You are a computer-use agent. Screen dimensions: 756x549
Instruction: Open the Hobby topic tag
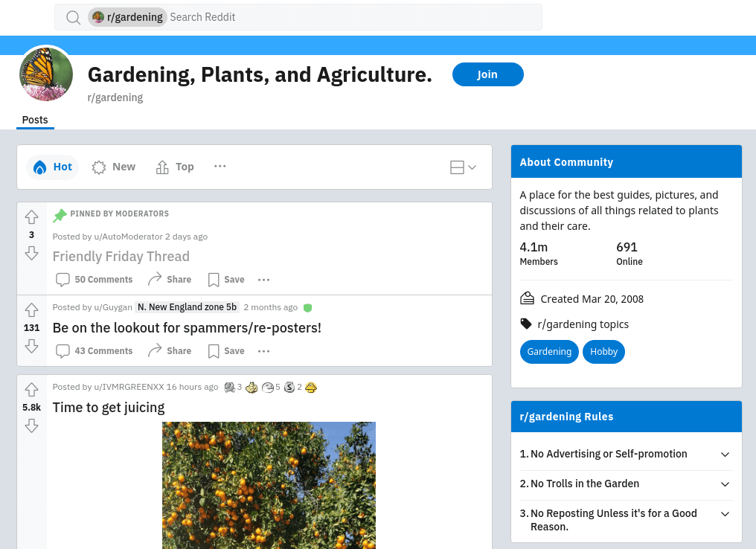point(603,352)
